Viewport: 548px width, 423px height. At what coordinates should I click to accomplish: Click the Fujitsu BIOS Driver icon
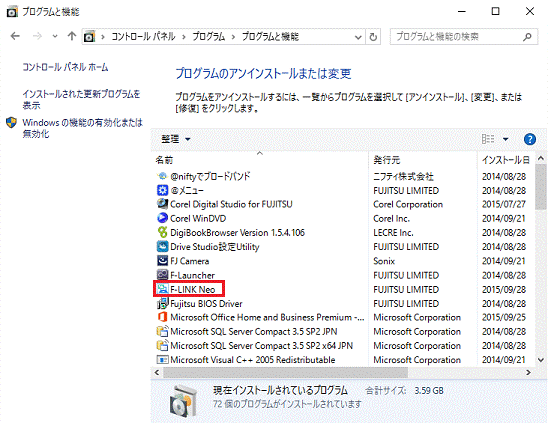pos(162,303)
